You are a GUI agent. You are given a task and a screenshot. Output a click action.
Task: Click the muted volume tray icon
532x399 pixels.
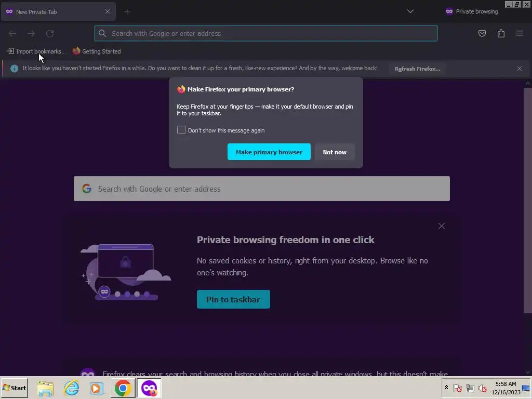coord(483,388)
